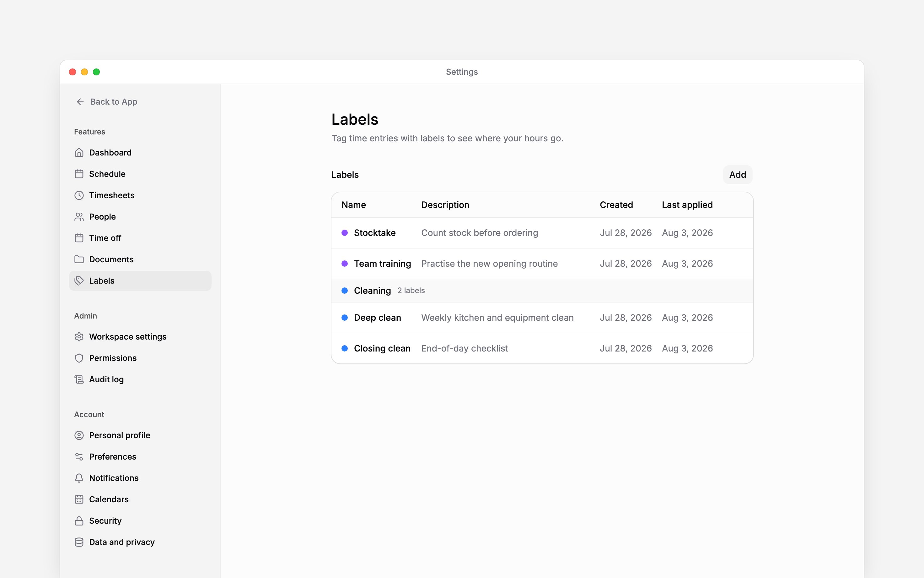
Task: Open the Team training label
Action: [x=542, y=264]
